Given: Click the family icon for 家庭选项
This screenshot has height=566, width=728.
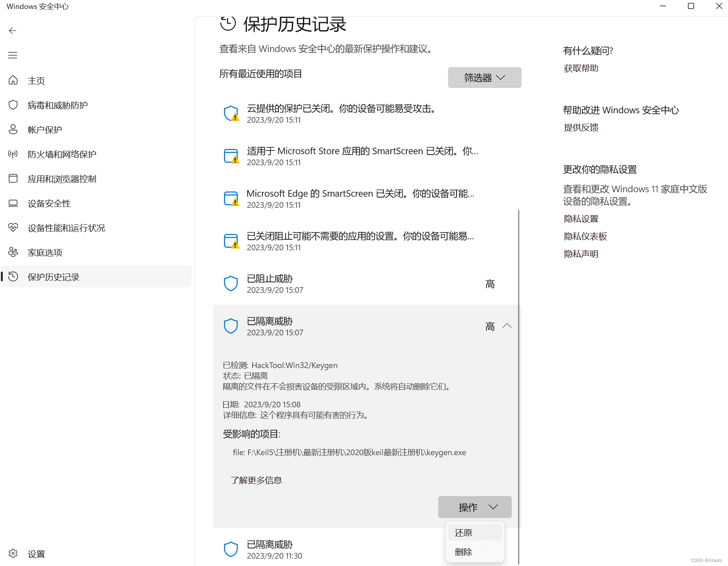Looking at the screenshot, I should pos(13,252).
